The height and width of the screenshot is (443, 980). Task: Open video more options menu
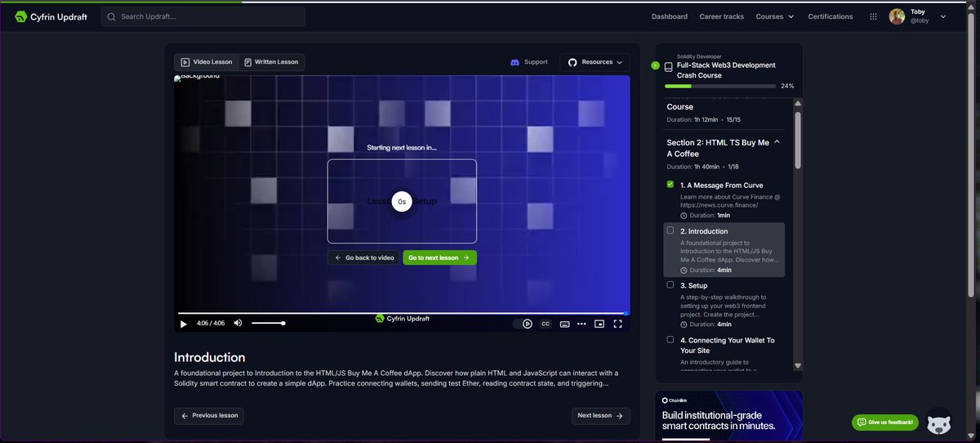tap(581, 324)
